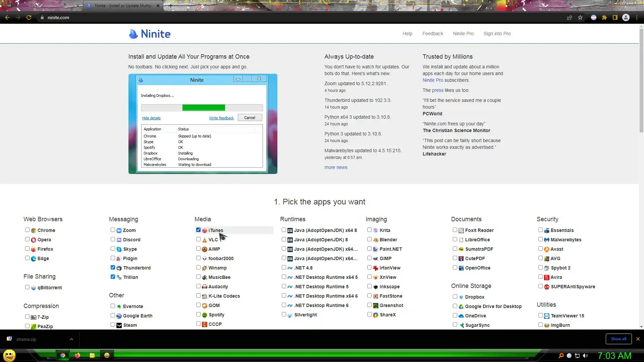Expand xtreme.zip download options chevron
The width and height of the screenshot is (644, 362).
point(71,339)
